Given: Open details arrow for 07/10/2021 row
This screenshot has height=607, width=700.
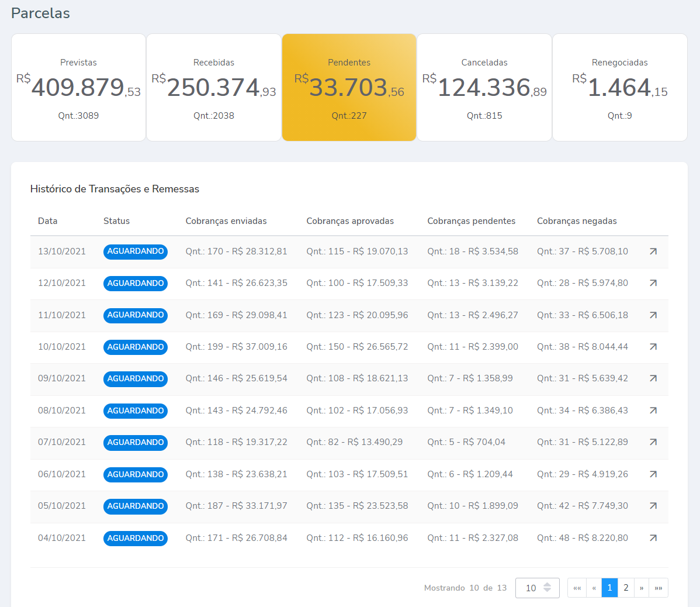Looking at the screenshot, I should 653,442.
